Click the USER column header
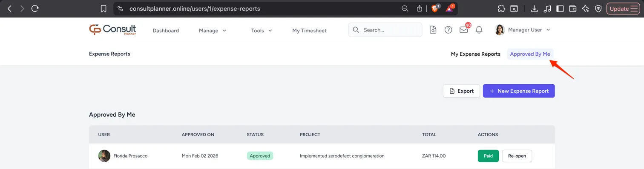 point(104,135)
